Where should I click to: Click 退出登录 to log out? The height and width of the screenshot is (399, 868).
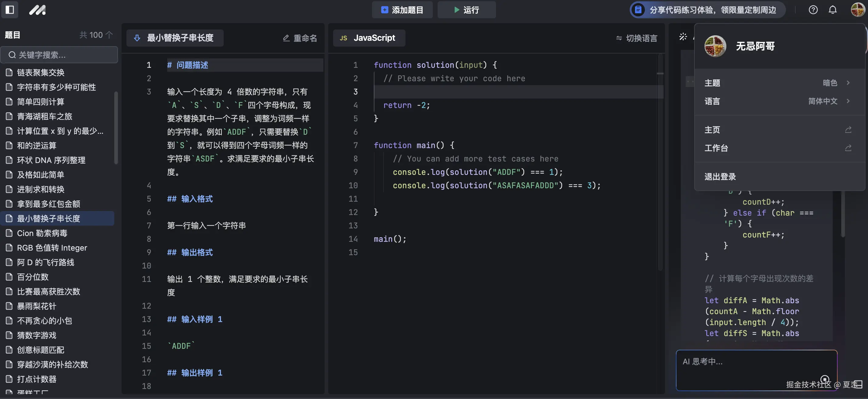720,176
